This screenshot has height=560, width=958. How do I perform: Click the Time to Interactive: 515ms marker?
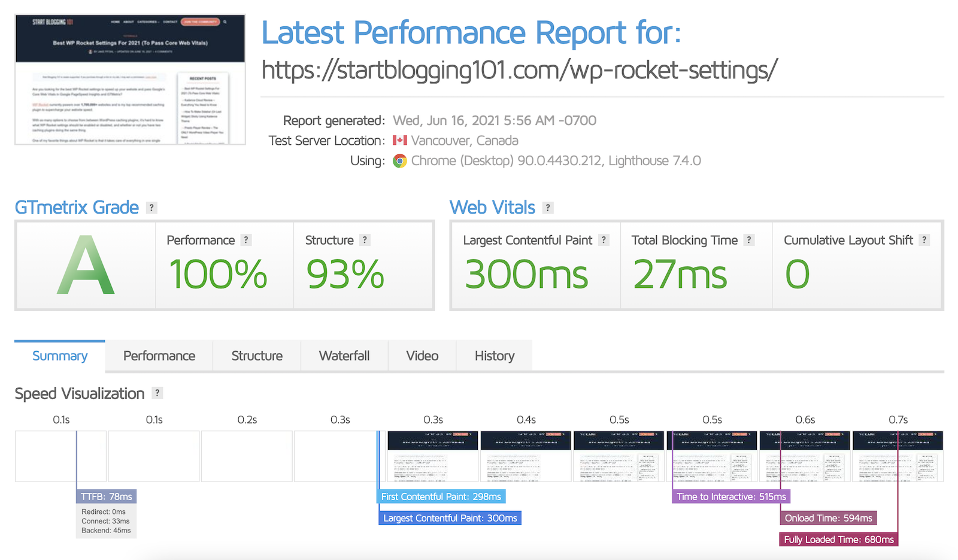pos(731,497)
